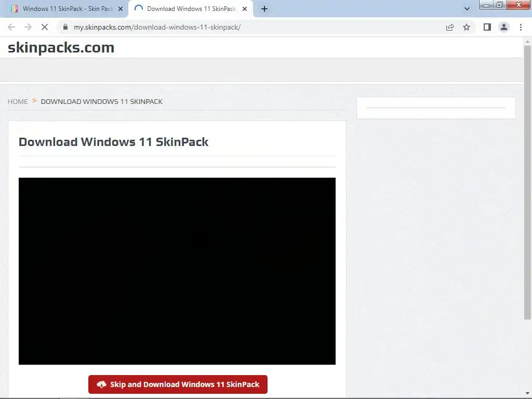Restore down the browser window
The image size is (532, 399).
click(500, 5)
